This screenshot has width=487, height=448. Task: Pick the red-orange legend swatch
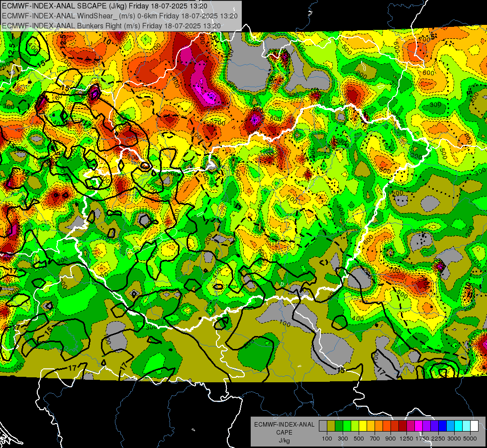[387, 426]
